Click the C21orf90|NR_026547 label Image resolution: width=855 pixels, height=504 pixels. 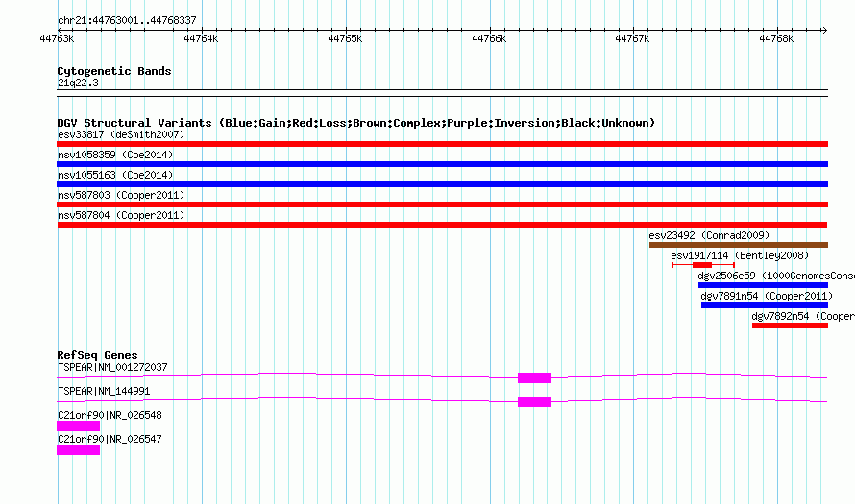110,439
